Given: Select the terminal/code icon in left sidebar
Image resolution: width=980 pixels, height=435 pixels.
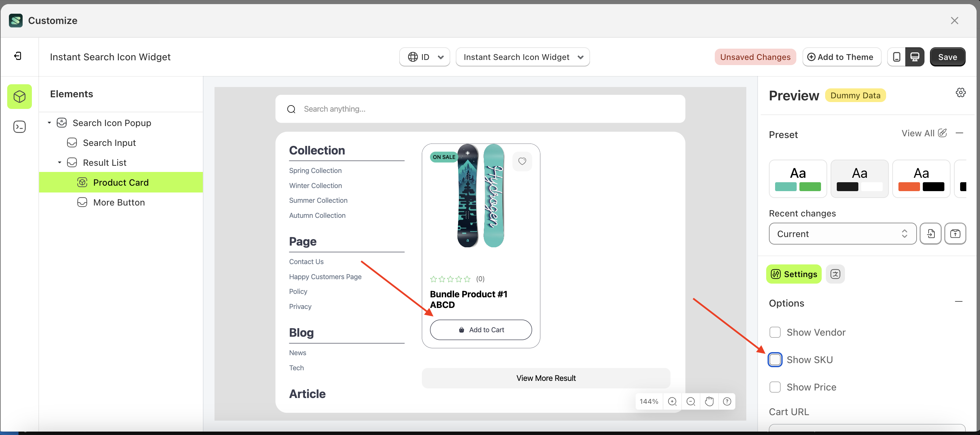Looking at the screenshot, I should pyautogui.click(x=20, y=127).
